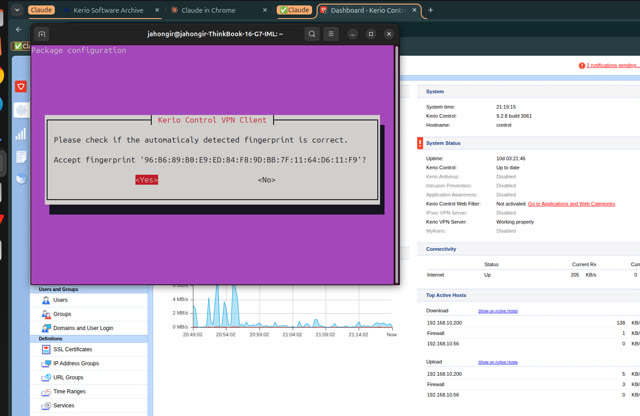Click the 'Kerio Control VPN Client' dialog title
The height and width of the screenshot is (416, 640).
pos(212,120)
